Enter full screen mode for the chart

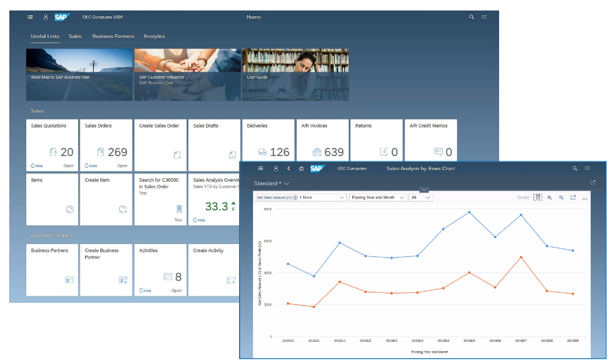pos(573,197)
